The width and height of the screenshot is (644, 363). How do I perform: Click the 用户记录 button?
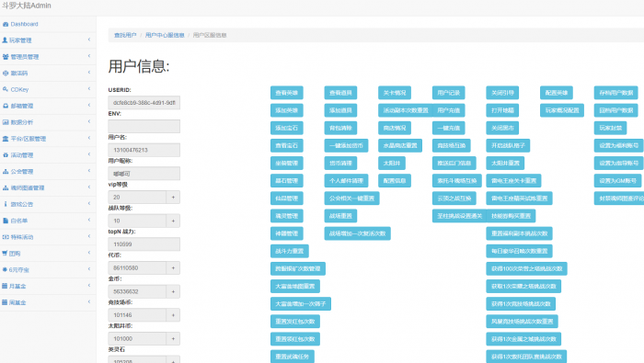click(x=449, y=93)
